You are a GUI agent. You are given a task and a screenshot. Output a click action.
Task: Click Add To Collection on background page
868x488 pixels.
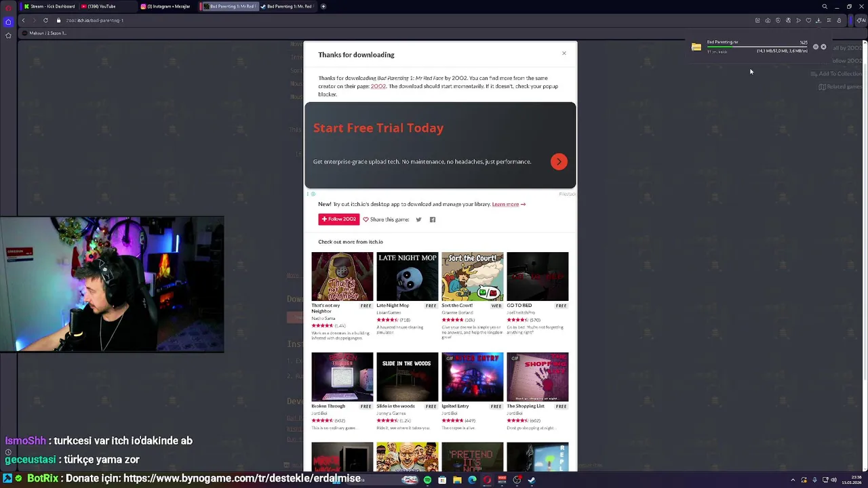[x=836, y=74]
